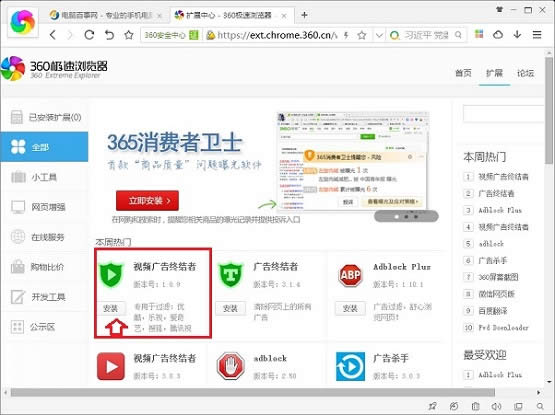Click the red 立即安装 button
This screenshot has height=415, width=555.
coord(147,200)
